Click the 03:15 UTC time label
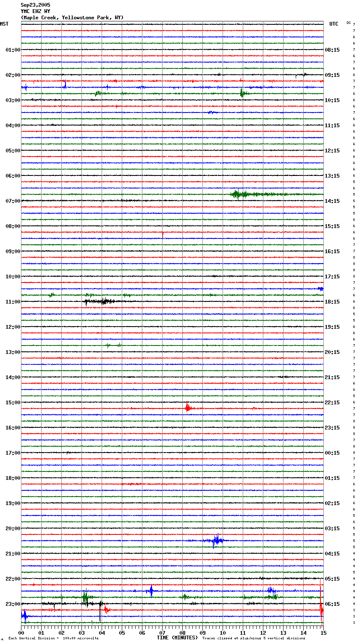Image resolution: width=357 pixels, height=644 pixels. point(332,529)
